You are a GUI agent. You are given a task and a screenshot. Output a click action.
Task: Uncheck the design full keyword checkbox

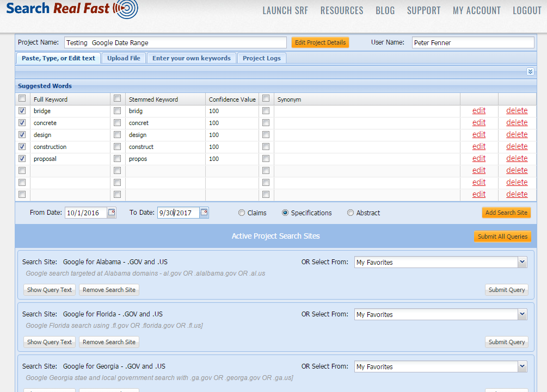click(22, 134)
